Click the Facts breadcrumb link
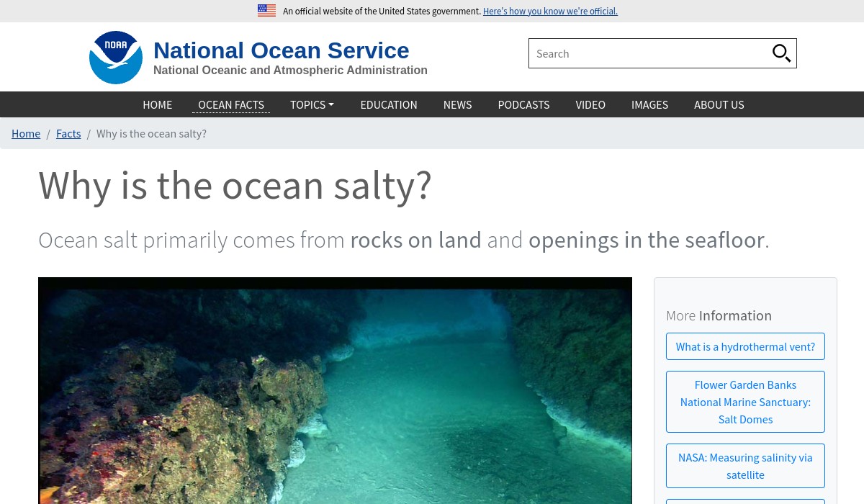The image size is (864, 504). click(68, 133)
